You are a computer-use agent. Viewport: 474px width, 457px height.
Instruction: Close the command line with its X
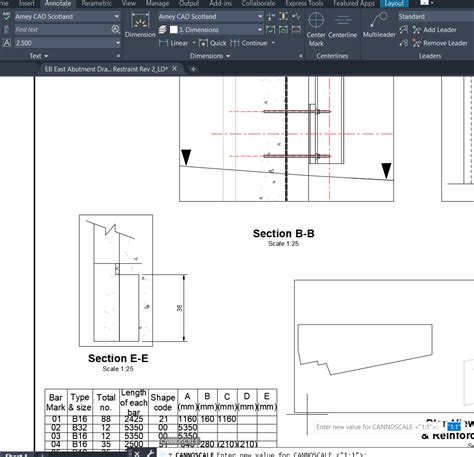(137, 453)
